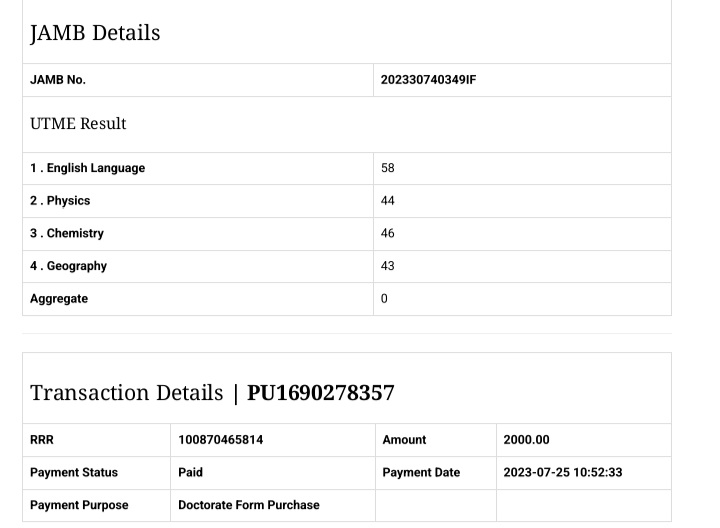Click the Geography score 43
The height and width of the screenshot is (528, 720).
388,266
